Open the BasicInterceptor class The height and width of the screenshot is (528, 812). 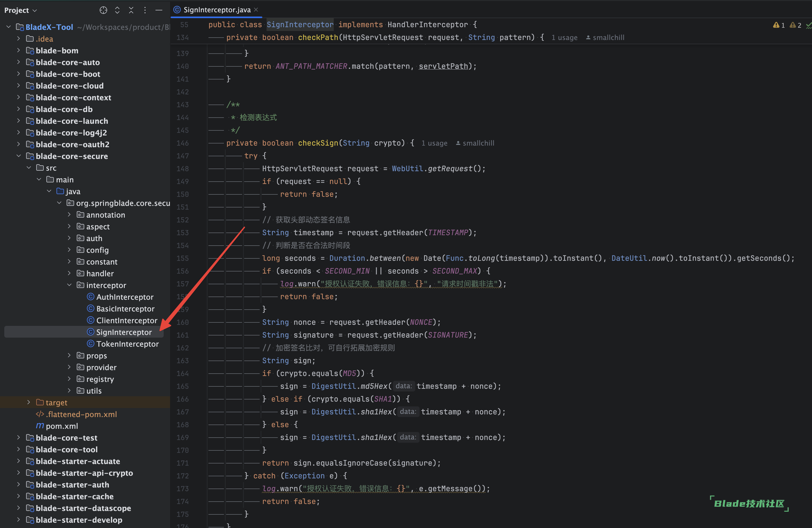[x=125, y=309]
